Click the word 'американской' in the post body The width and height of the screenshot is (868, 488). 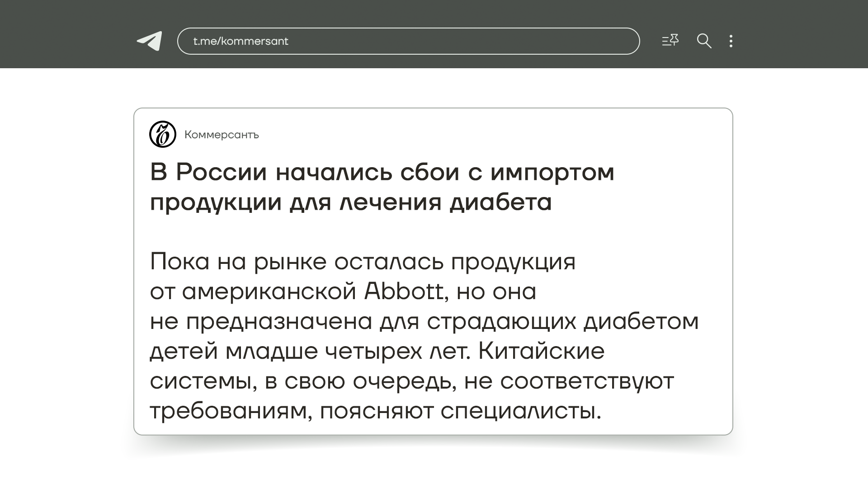269,291
